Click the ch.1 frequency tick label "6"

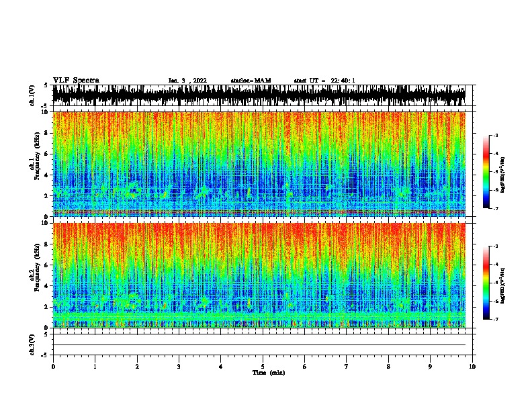[46, 154]
